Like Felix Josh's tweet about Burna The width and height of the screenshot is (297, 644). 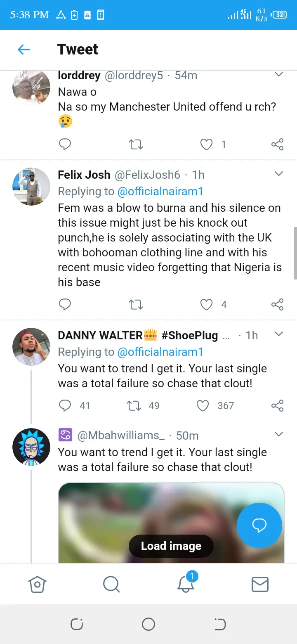[206, 305]
